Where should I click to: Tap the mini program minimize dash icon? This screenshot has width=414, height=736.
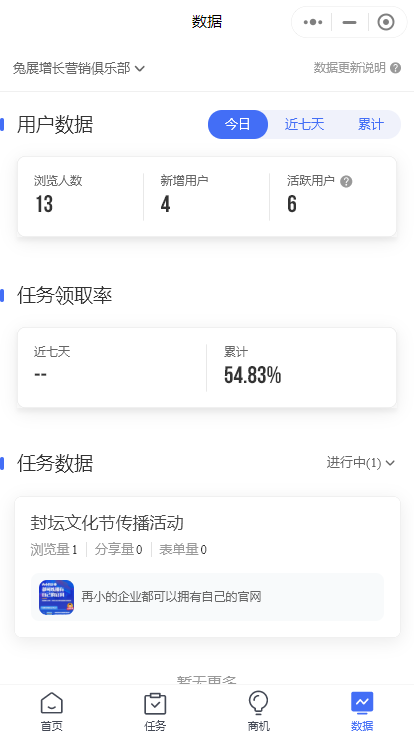tap(349, 22)
